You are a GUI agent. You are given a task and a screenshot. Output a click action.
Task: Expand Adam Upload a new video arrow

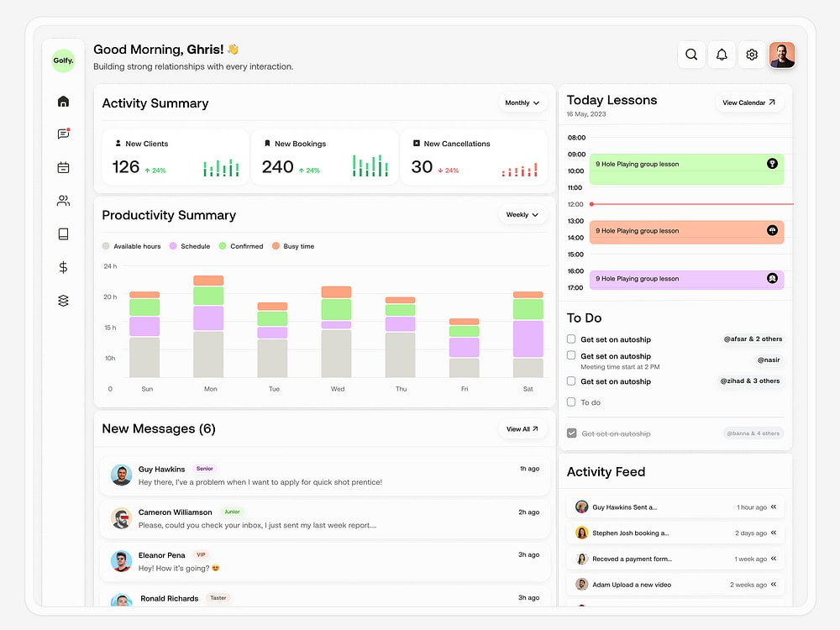coord(774,585)
